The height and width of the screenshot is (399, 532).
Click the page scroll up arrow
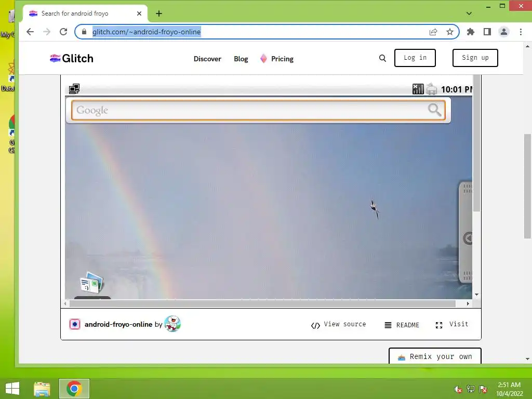tap(528, 46)
